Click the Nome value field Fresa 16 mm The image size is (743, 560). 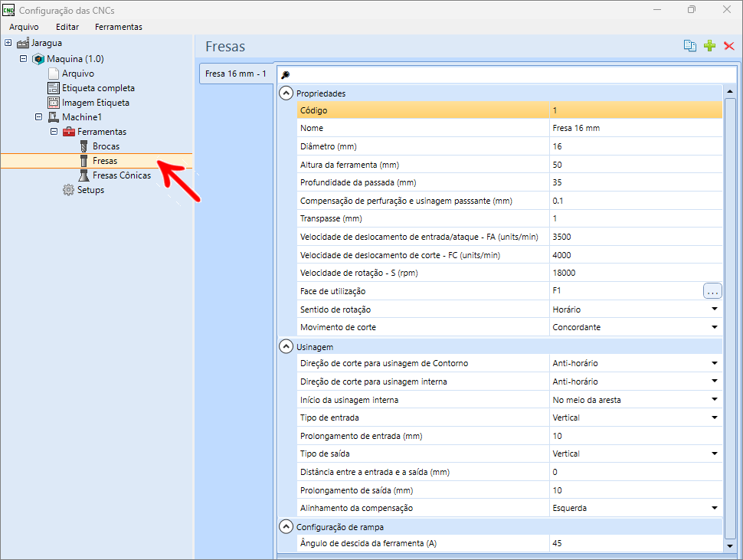(636, 128)
